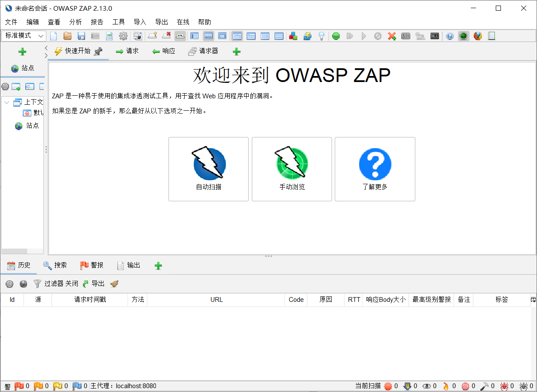
Task: Switch to the 请求 tab
Action: point(127,51)
